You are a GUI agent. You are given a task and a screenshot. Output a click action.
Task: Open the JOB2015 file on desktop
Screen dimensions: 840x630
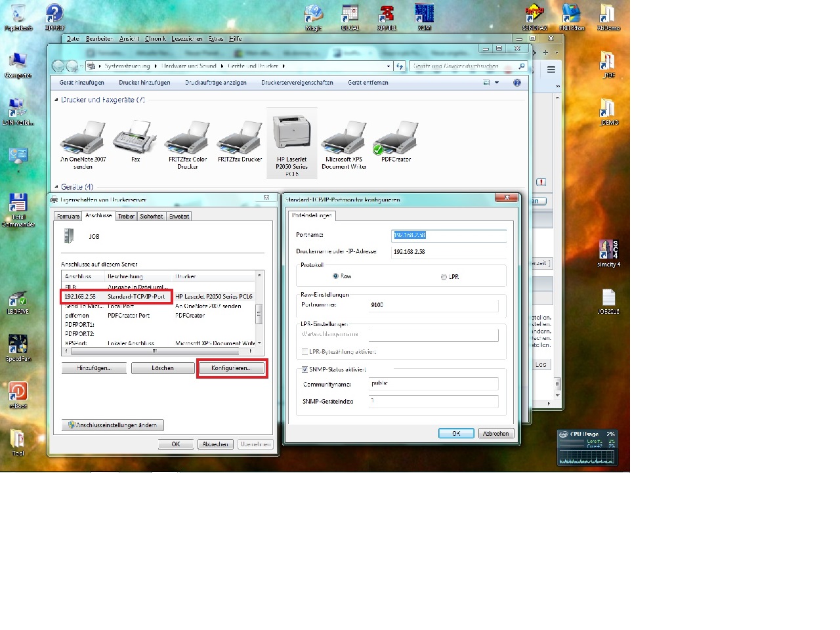tap(608, 301)
